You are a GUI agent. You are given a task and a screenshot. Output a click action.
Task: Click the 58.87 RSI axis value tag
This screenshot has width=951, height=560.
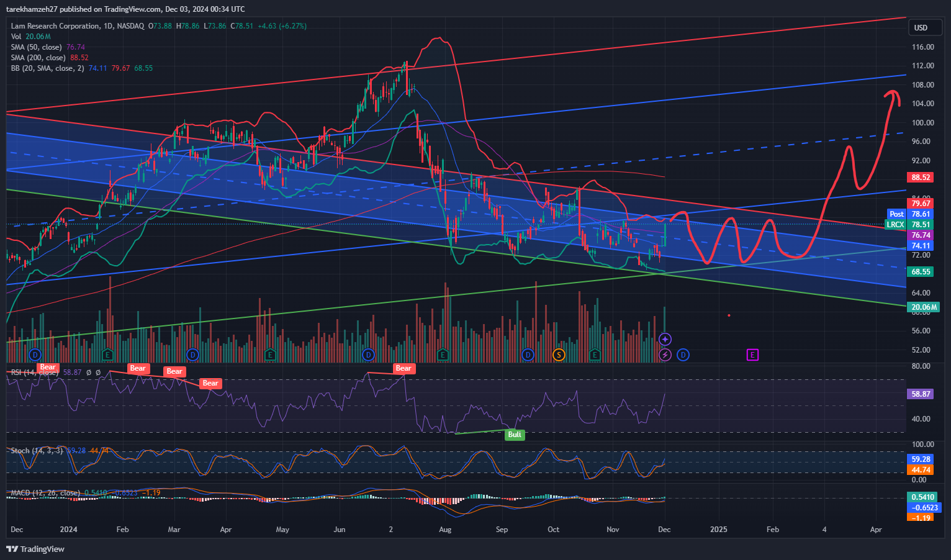coord(921,394)
